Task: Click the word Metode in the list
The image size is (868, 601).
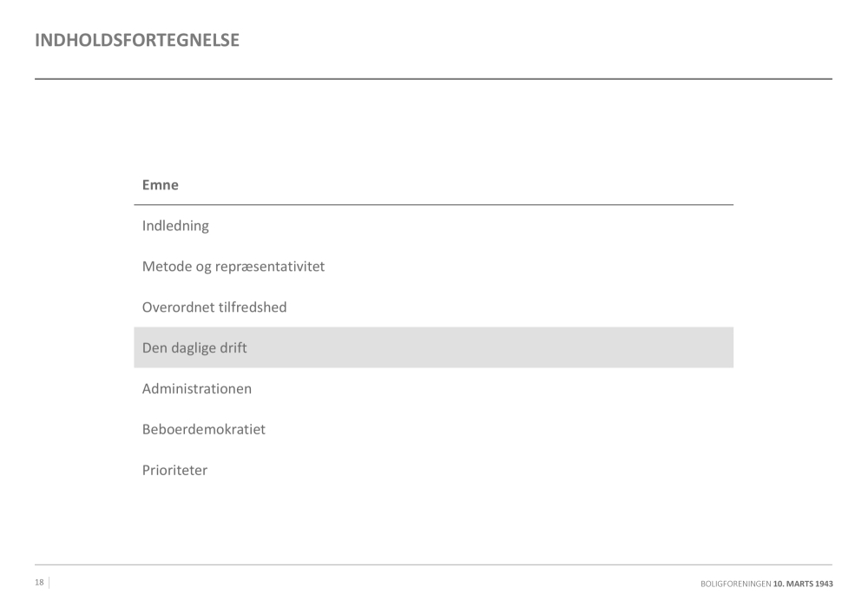Action: coord(167,267)
